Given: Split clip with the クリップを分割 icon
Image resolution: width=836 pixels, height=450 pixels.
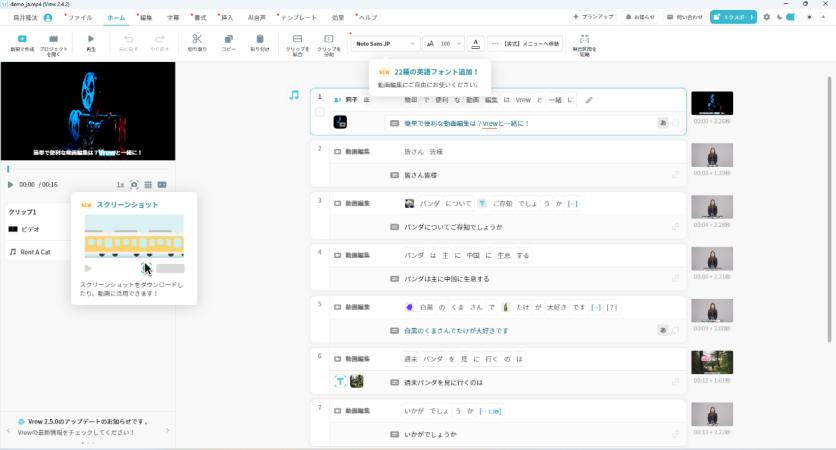Looking at the screenshot, I should pos(328,39).
